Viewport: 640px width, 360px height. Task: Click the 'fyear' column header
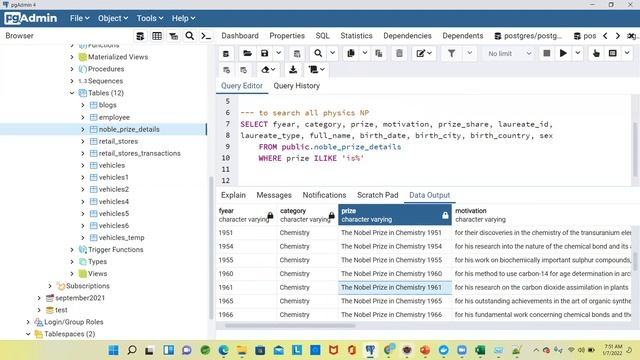(246, 215)
